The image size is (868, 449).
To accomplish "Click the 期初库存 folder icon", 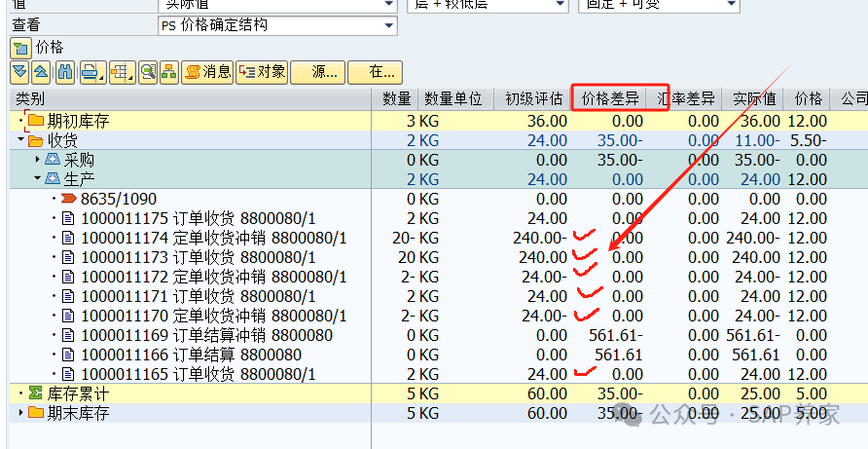I will (36, 121).
